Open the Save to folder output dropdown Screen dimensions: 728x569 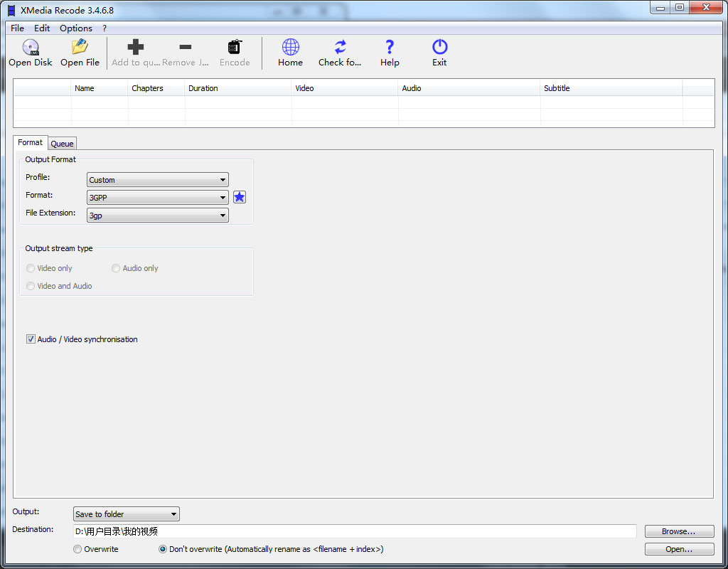[x=126, y=514]
